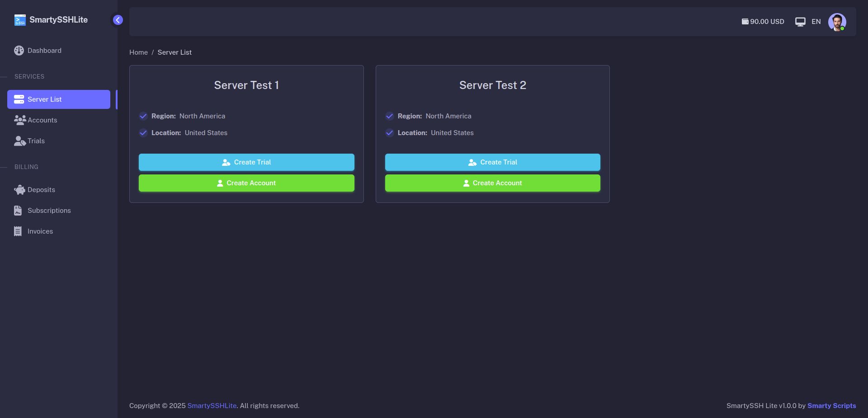This screenshot has height=418, width=868.
Task: Go to Accounts page
Action: tap(59, 120)
